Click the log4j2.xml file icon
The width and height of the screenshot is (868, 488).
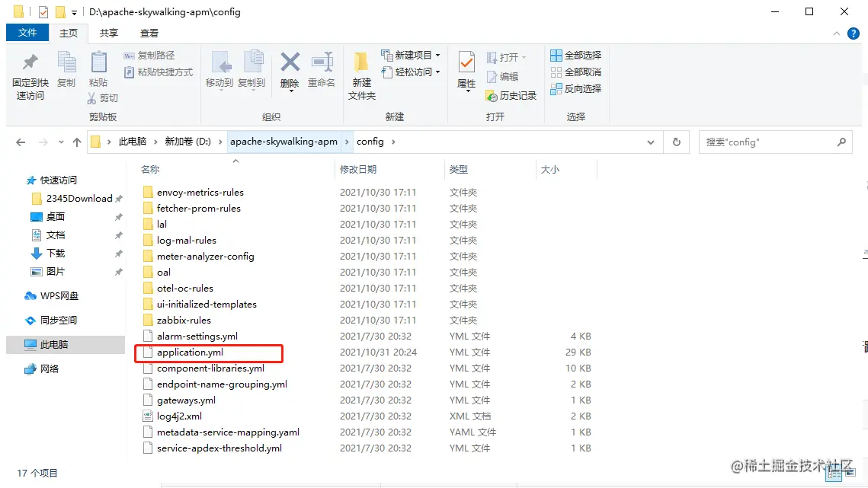point(147,416)
